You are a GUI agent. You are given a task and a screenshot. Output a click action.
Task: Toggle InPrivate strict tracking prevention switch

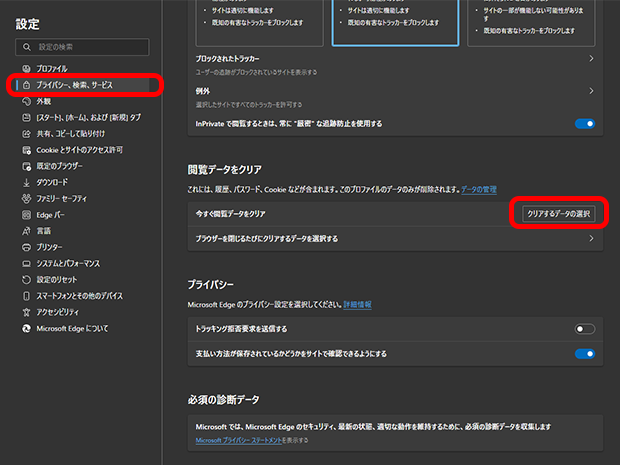pos(584,124)
